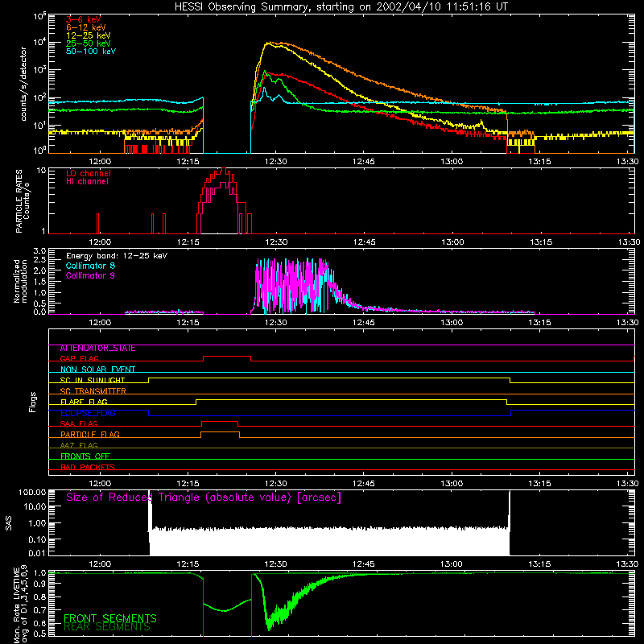Screen dimensions: 644x644
Task: Click the Normalized modulation axis label
Action: tap(20, 281)
